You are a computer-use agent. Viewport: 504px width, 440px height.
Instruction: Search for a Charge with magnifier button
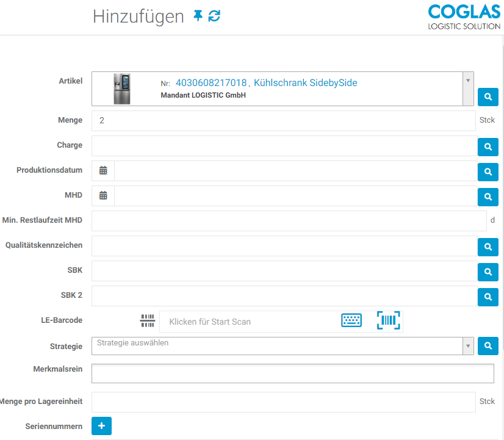(488, 146)
